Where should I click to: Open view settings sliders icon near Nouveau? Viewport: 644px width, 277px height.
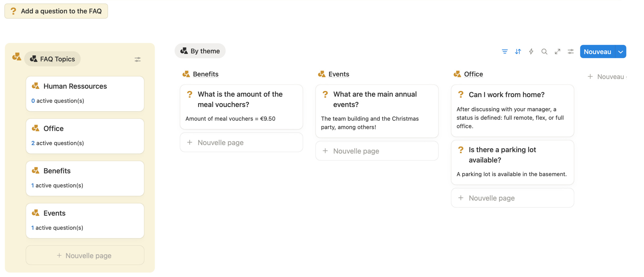[x=571, y=51]
